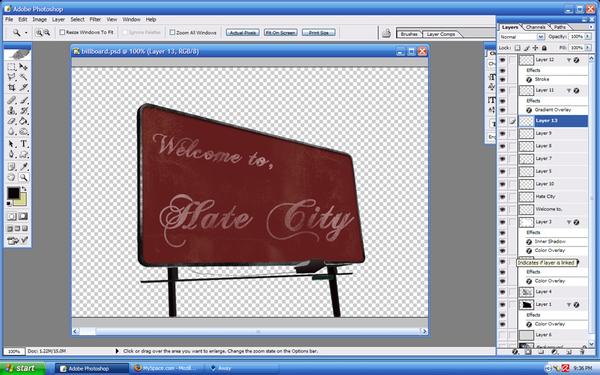The width and height of the screenshot is (600, 375).
Task: Open the Opacity slider arrow
Action: (589, 37)
